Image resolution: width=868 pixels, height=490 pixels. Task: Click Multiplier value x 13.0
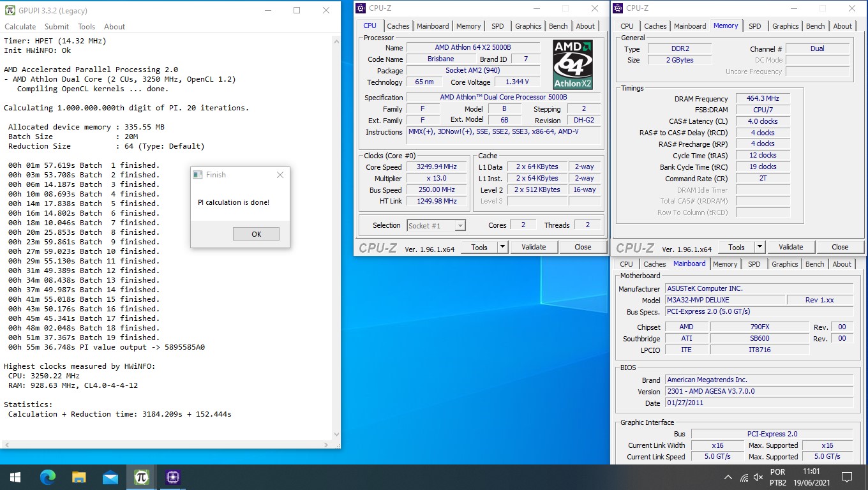(437, 179)
